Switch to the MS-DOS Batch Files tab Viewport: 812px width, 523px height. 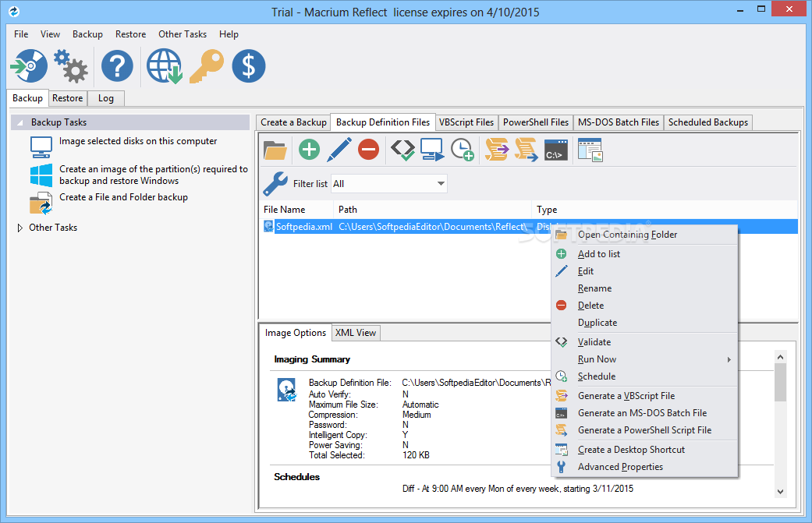coord(619,122)
